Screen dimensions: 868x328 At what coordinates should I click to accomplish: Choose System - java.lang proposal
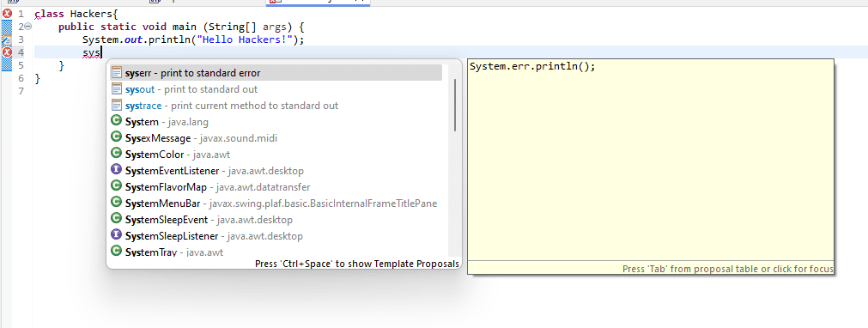[x=276, y=122]
